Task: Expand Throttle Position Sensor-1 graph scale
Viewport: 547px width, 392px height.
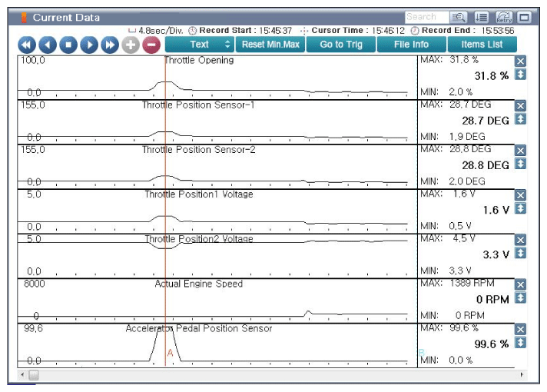Action: (520, 119)
